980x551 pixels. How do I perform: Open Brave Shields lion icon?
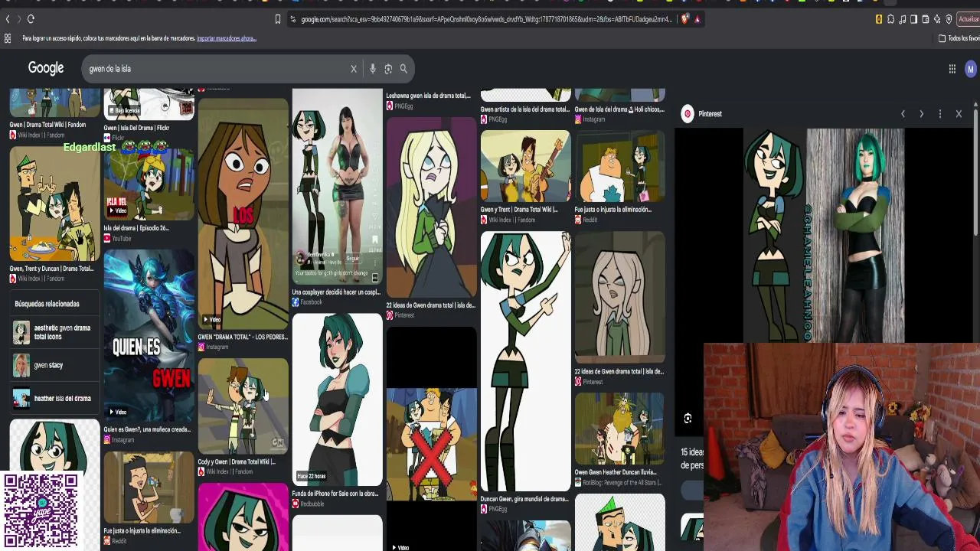click(685, 19)
